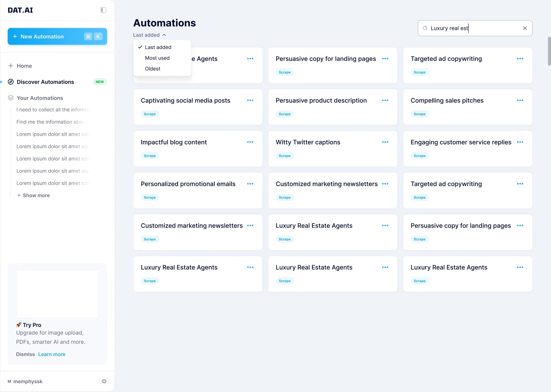Click the search magnifier icon
Viewport: 551px width, 392px height.
tap(425, 28)
